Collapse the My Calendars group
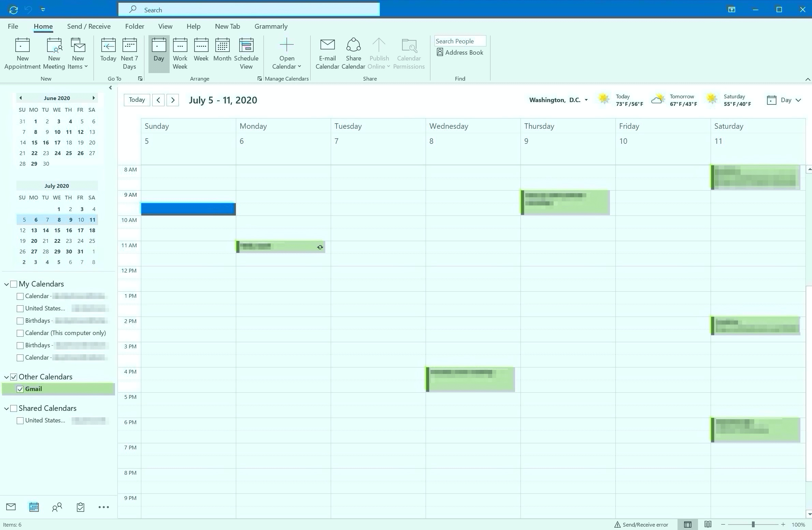 [x=6, y=284]
